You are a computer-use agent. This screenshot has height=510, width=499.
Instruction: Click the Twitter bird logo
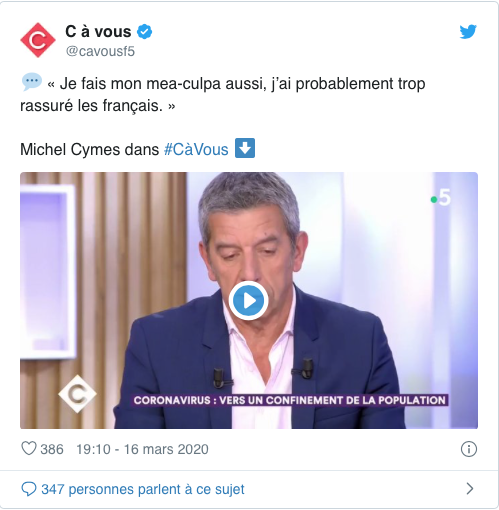468,32
